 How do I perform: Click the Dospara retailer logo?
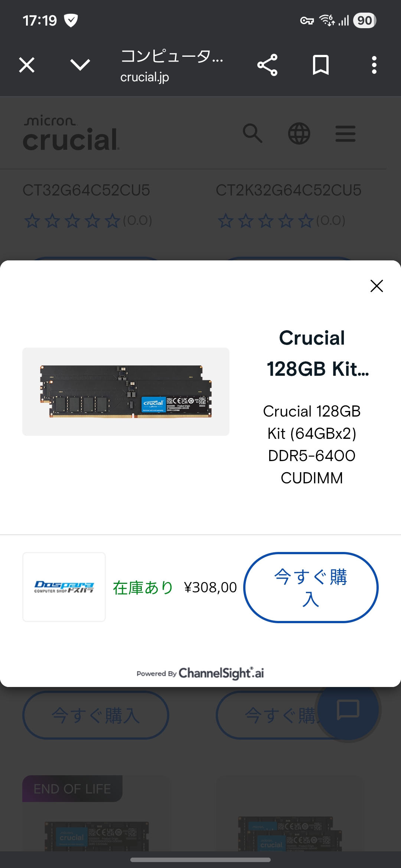(64, 587)
